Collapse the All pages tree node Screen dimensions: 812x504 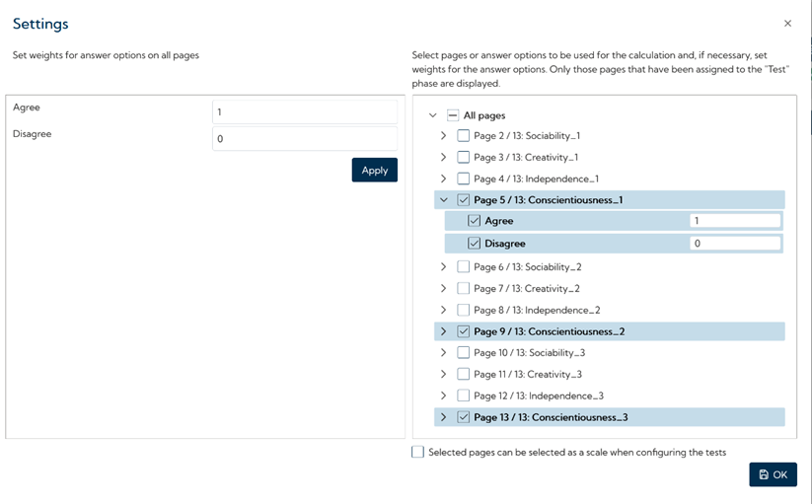[432, 115]
